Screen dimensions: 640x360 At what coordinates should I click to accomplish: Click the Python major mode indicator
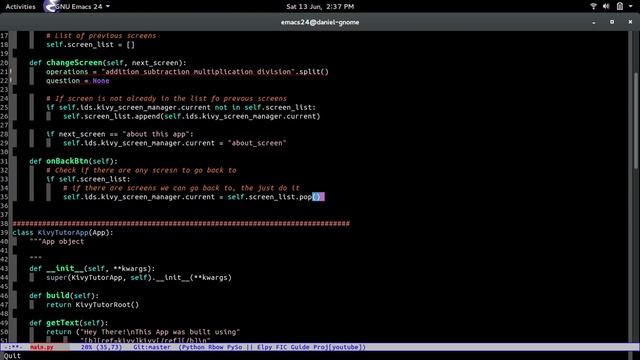[193, 347]
